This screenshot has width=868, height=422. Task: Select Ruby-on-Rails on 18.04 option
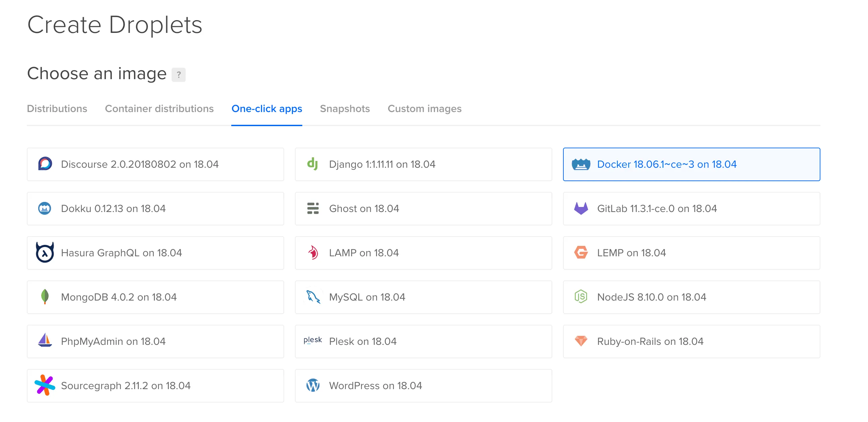[691, 341]
